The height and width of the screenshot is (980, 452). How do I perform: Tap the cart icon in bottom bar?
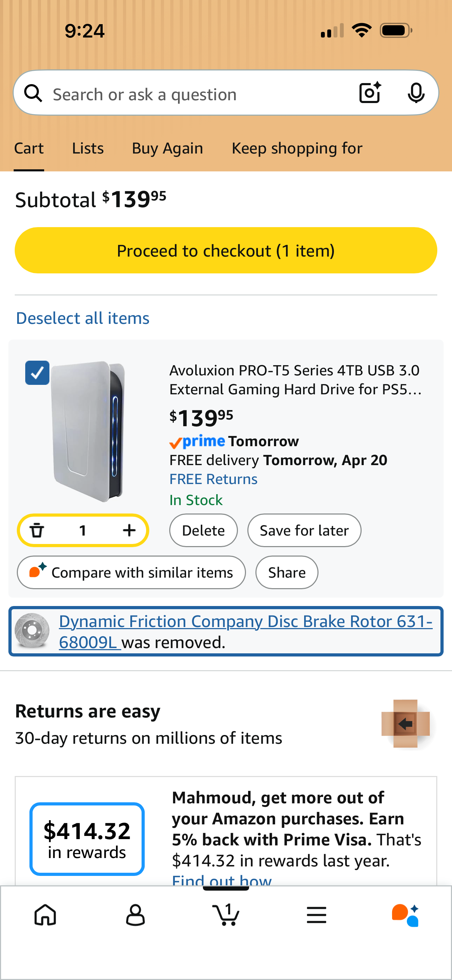(x=226, y=914)
